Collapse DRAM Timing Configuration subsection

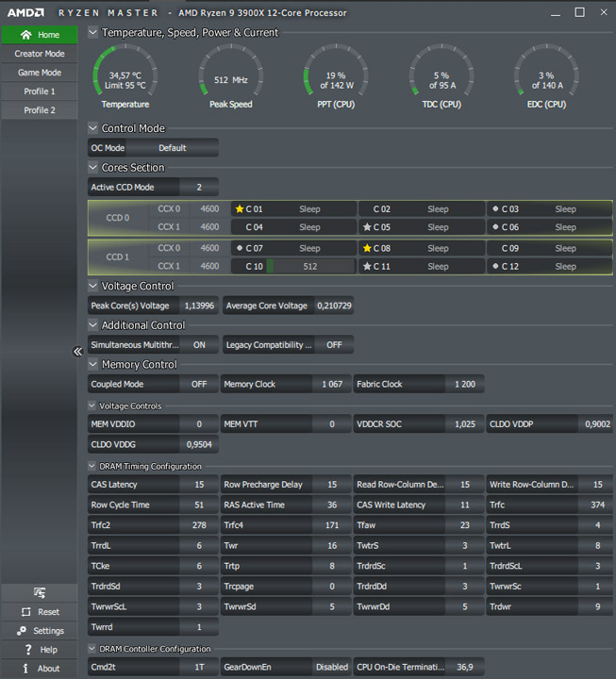[x=92, y=466]
